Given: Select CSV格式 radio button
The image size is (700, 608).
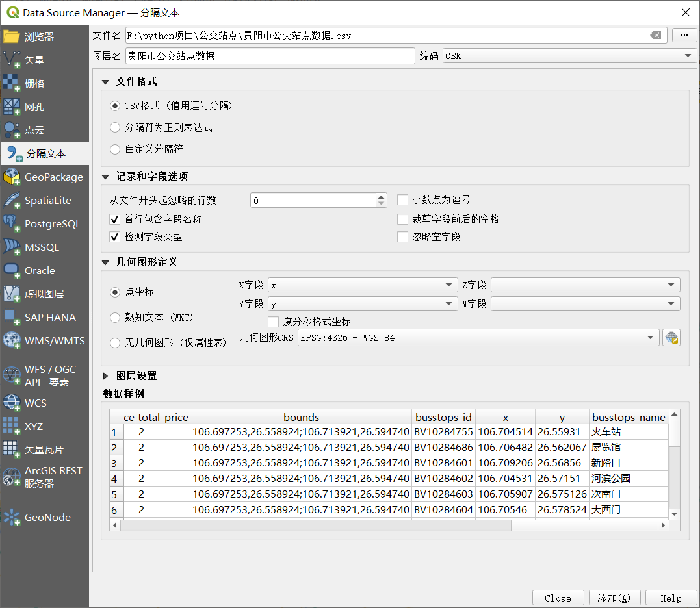Looking at the screenshot, I should pyautogui.click(x=115, y=106).
